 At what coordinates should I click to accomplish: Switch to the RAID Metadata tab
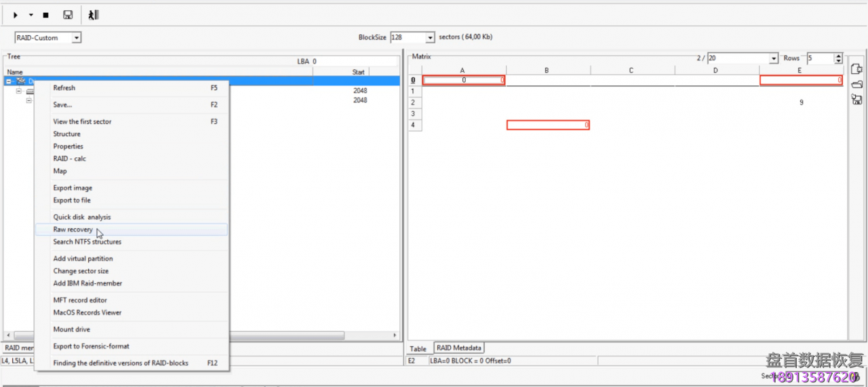[459, 348]
